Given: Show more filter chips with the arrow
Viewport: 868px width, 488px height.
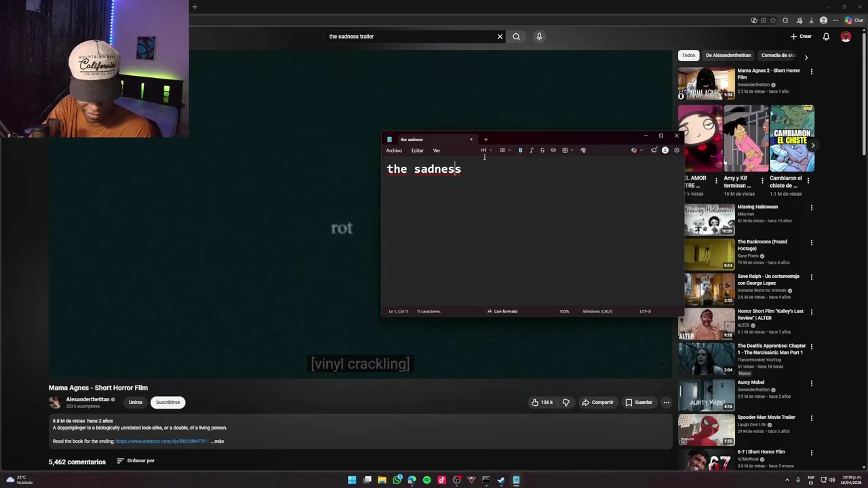Looking at the screenshot, I should pos(806,57).
